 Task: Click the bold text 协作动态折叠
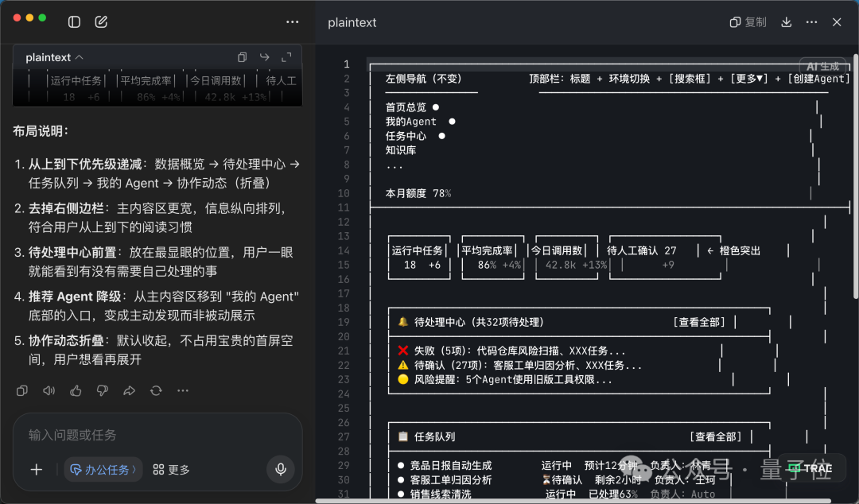click(x=66, y=341)
